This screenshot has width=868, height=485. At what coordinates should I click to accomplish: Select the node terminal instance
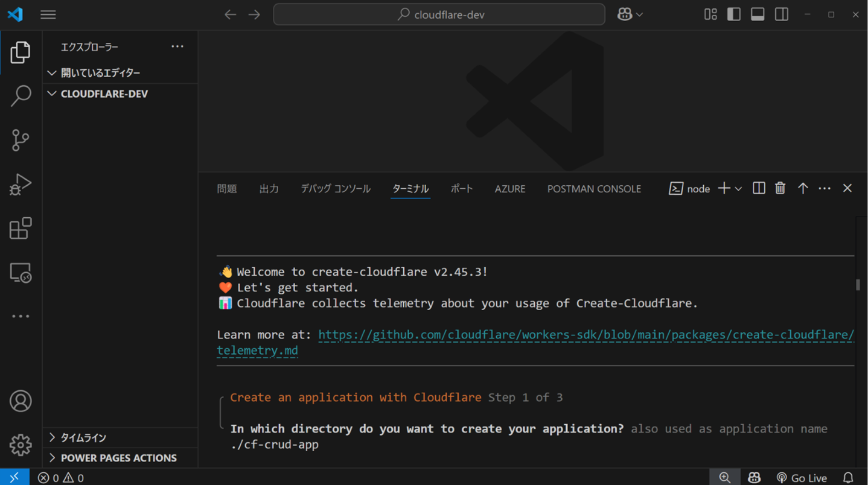(689, 189)
